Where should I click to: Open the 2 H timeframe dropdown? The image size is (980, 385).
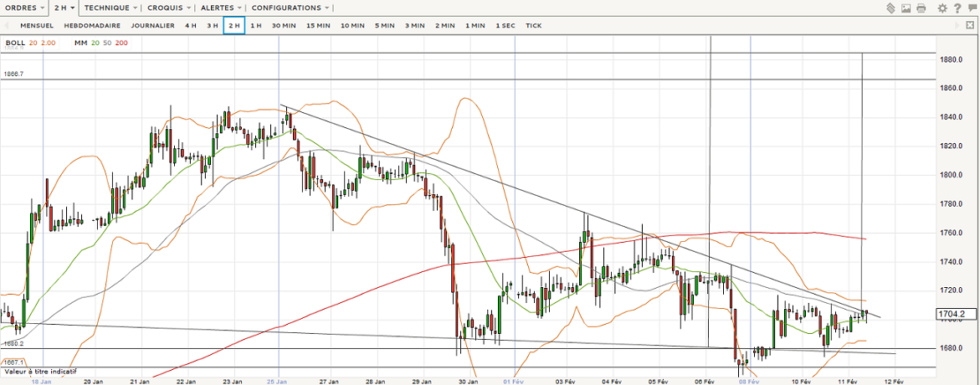(64, 8)
